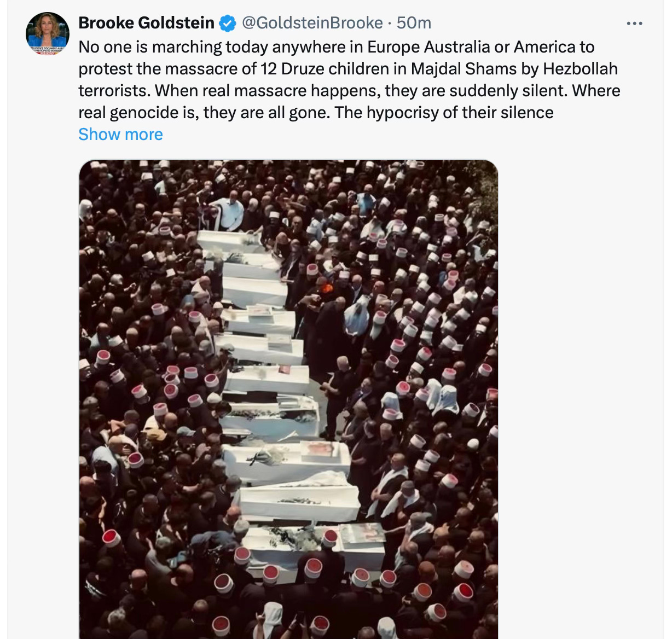Image resolution: width=672 pixels, height=639 pixels.
Task: Open Brooke Goldstein's profile avatar
Action: point(48,34)
